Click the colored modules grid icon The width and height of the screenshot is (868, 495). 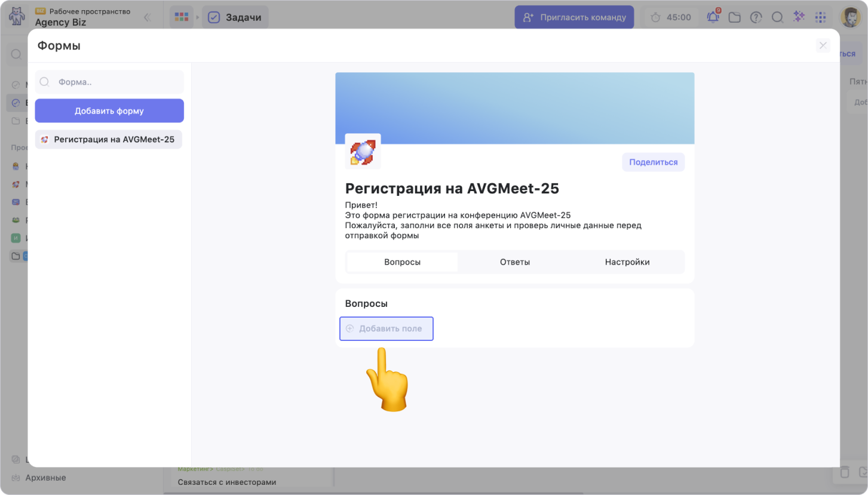coord(182,17)
